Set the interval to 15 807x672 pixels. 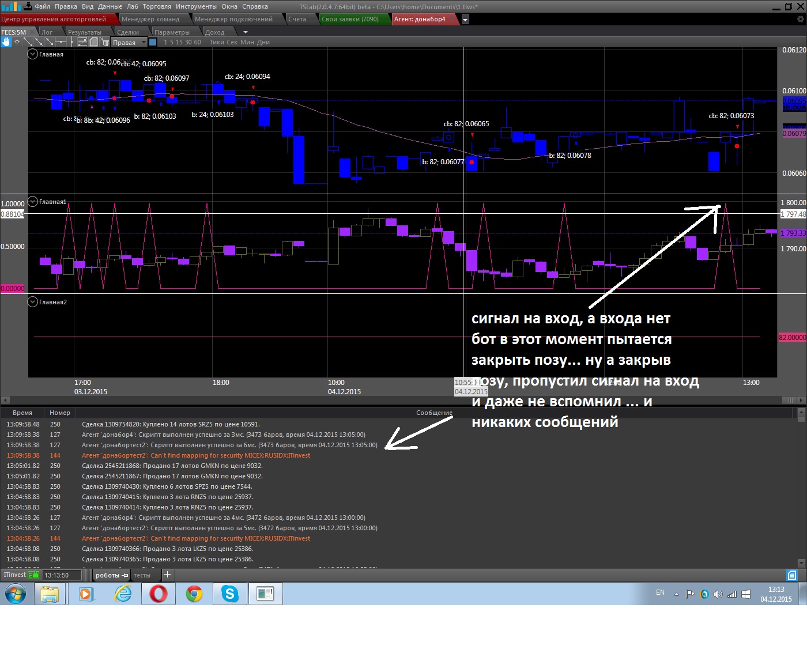pyautogui.click(x=179, y=42)
